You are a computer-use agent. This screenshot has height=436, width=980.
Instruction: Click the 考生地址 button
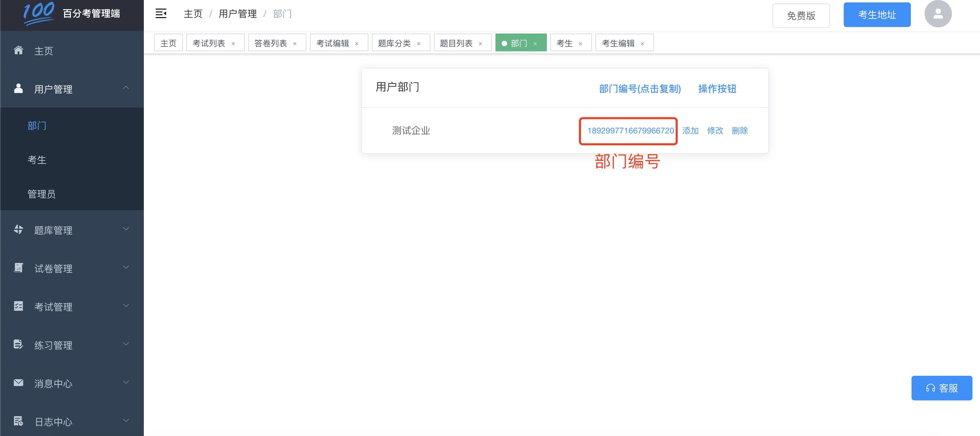pos(877,15)
